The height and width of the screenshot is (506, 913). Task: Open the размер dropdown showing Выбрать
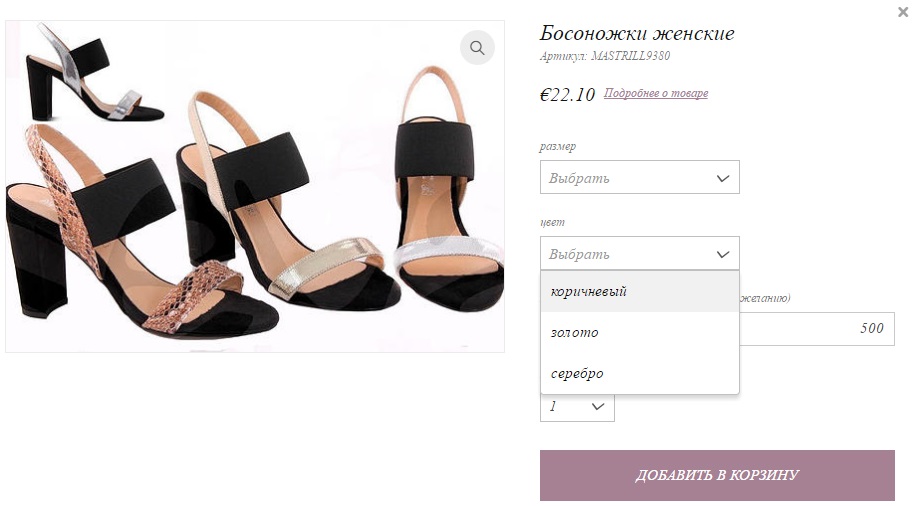(x=639, y=178)
